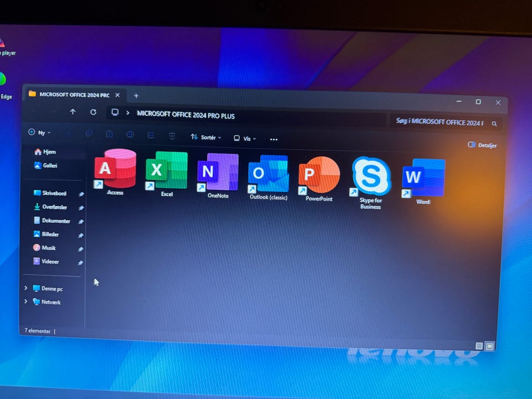Open the Access shortcut
532x399 pixels.
pos(115,172)
